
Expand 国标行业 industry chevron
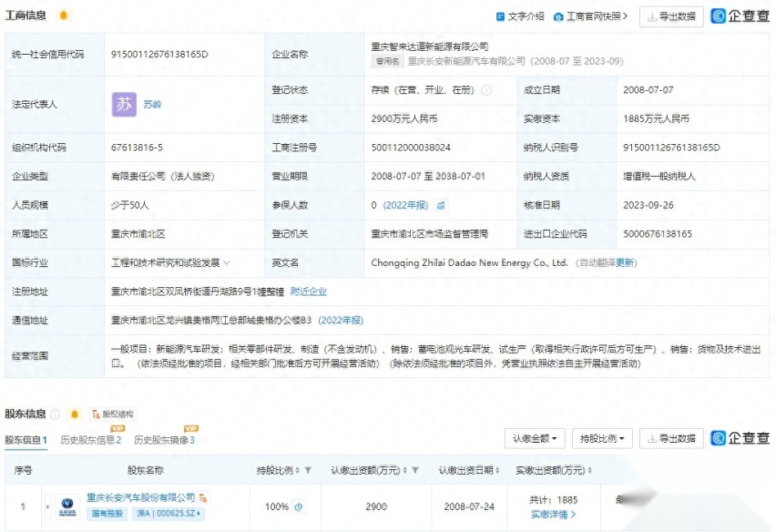click(x=227, y=262)
